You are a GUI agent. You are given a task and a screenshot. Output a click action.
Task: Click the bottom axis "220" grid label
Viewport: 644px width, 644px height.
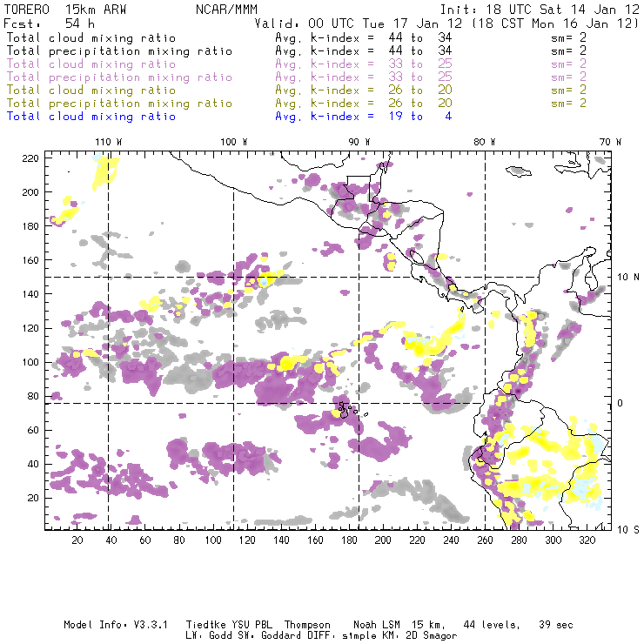coord(417,540)
